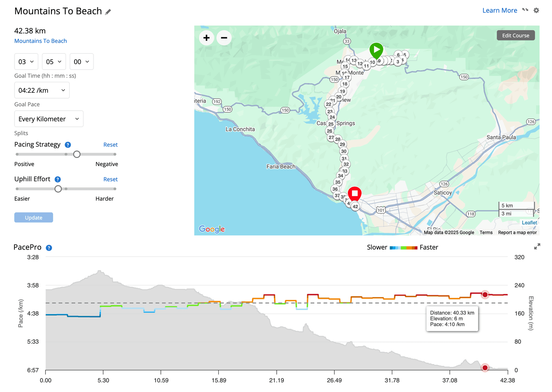The width and height of the screenshot is (552, 392).
Task: Open the goal time seconds dropdown
Action: pyautogui.click(x=81, y=62)
